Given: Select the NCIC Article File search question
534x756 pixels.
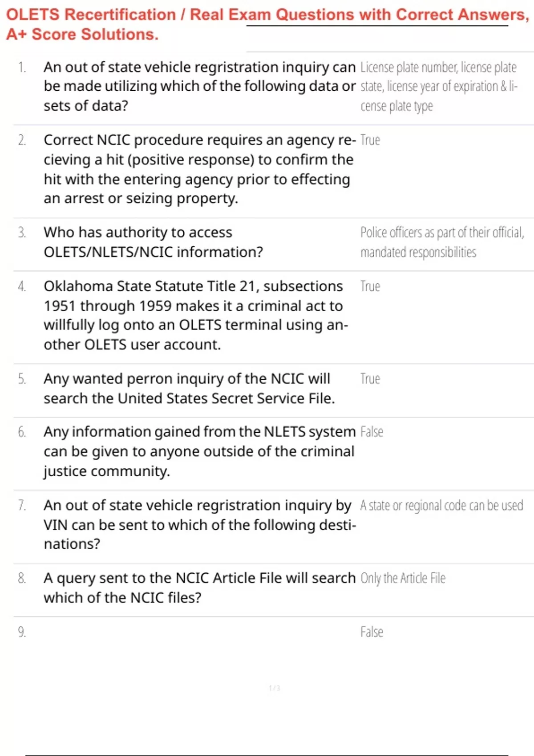Looking at the screenshot, I should (199, 587).
